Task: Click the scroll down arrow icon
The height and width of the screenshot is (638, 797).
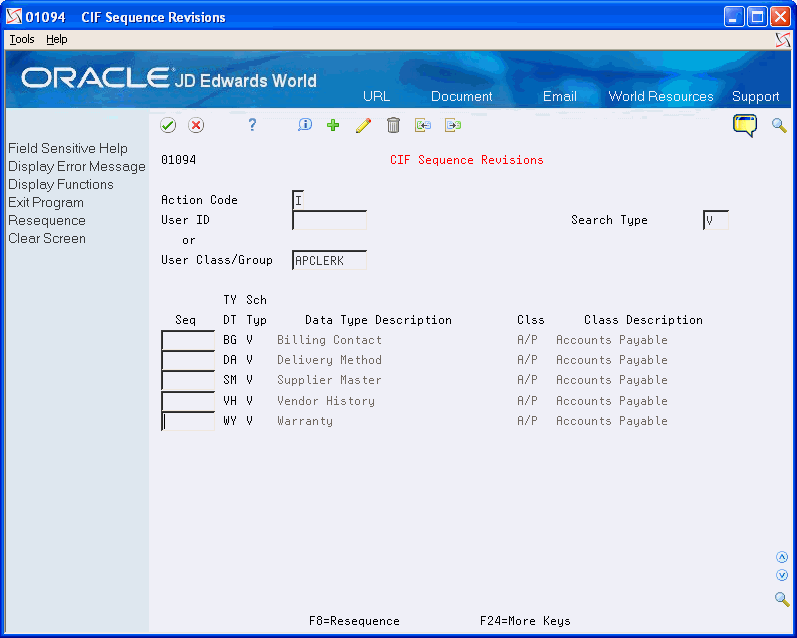Action: coord(782,575)
